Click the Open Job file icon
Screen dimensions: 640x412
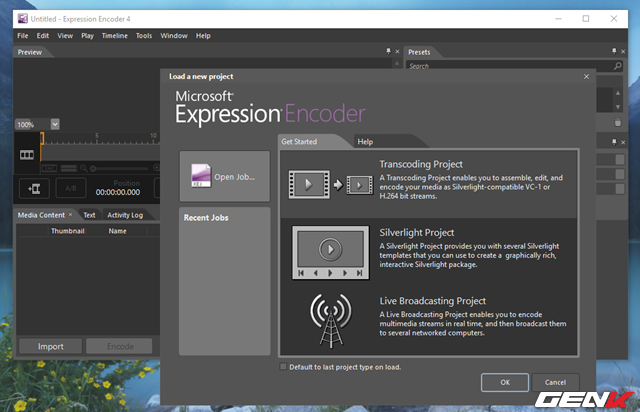coord(199,176)
